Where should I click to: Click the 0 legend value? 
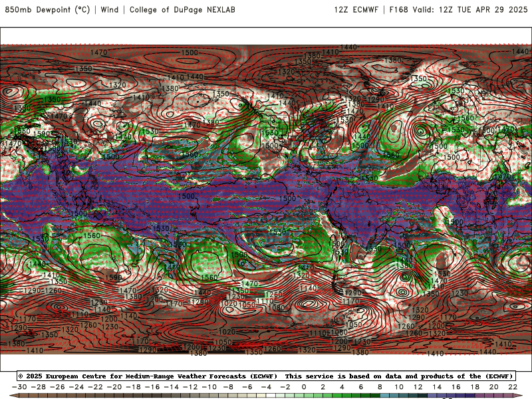tap(304, 387)
